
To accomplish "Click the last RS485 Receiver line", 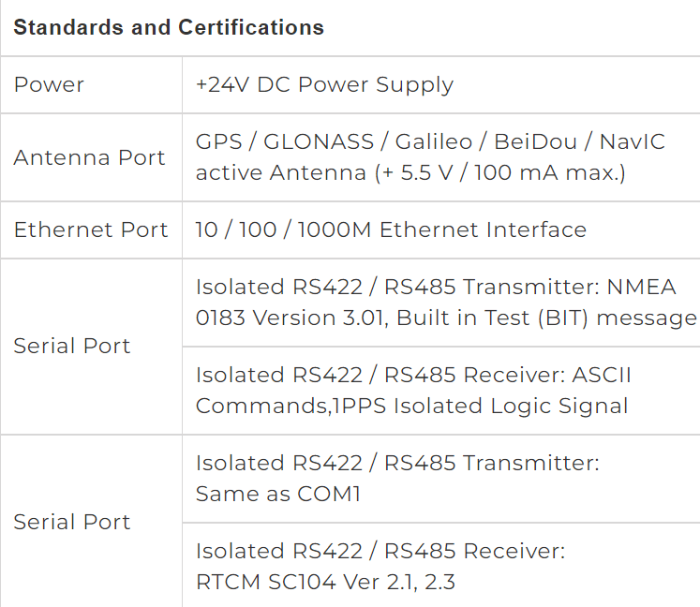I will coord(380,551).
